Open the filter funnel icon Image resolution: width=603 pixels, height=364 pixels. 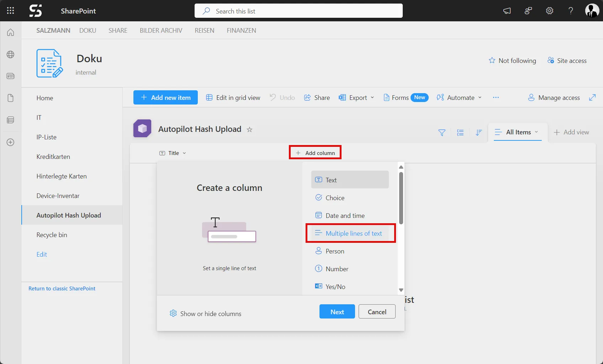pos(442,133)
